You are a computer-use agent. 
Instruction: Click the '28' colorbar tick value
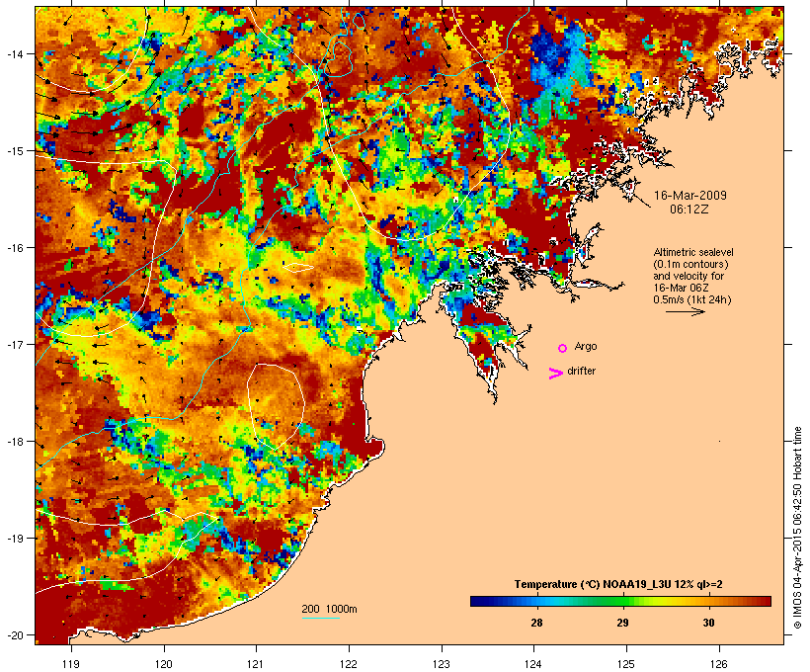536,623
